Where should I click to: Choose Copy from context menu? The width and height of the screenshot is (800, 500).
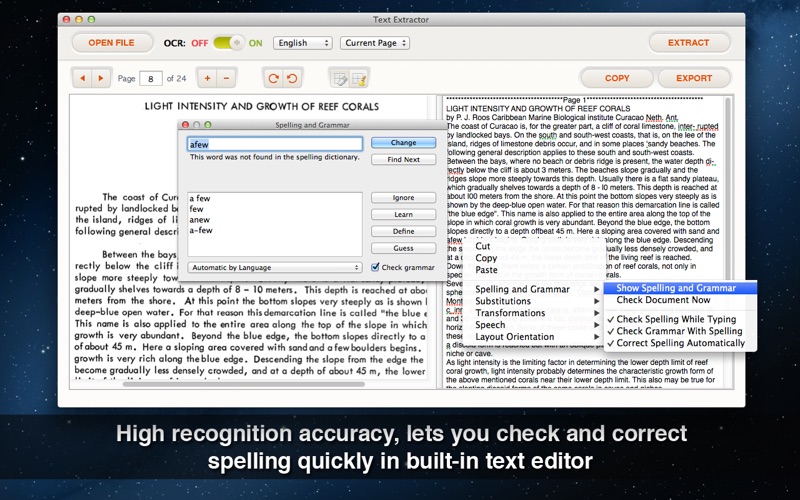(486, 258)
